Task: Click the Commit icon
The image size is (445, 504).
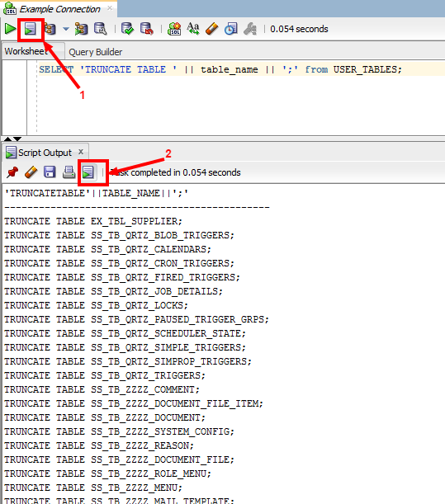Action: pyautogui.click(x=127, y=29)
